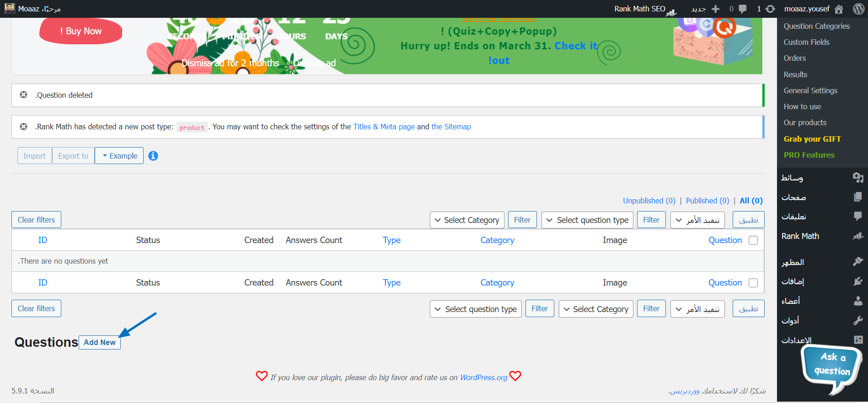Click Filter next to top Select Category

pyautogui.click(x=522, y=220)
